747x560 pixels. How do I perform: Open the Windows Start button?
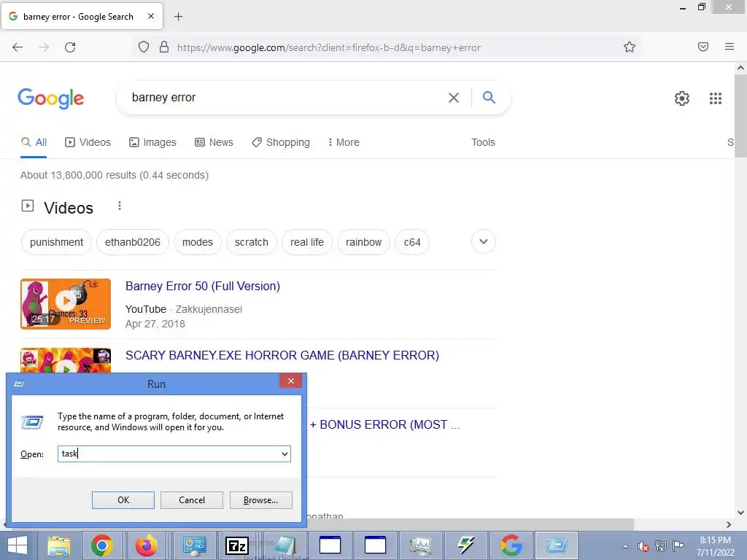point(18,545)
